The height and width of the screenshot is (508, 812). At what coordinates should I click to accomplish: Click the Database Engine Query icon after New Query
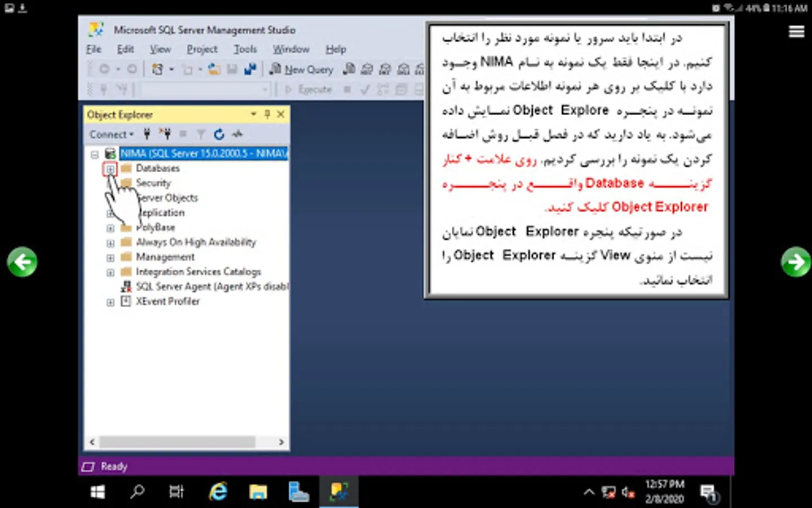pos(350,69)
